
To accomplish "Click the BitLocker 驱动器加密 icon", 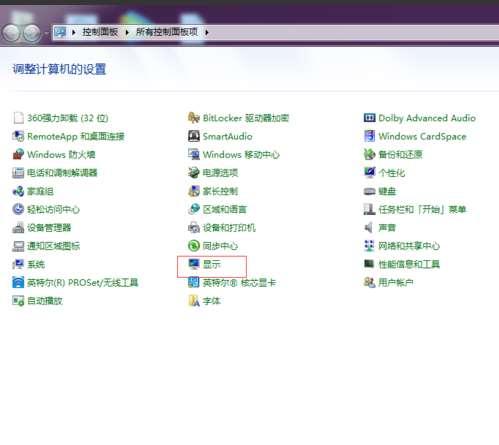I will point(194,118).
